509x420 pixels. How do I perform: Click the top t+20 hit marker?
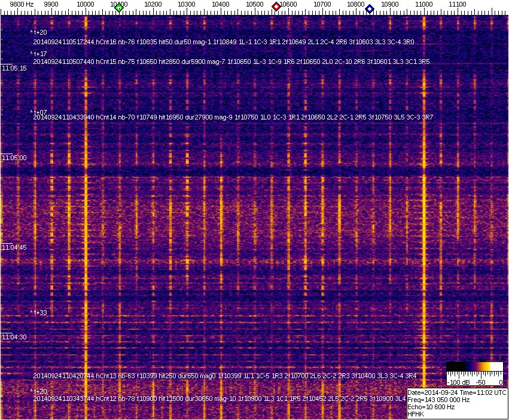[x=39, y=33]
